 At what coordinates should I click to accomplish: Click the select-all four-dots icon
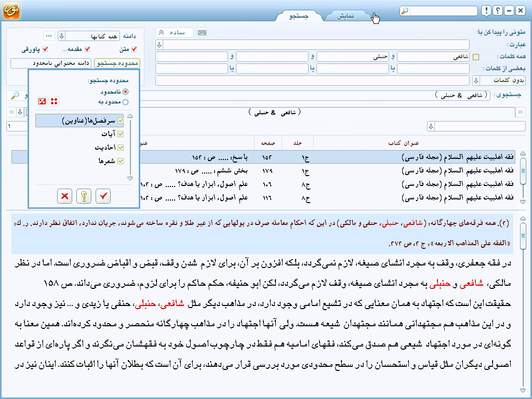pyautogui.click(x=54, y=101)
